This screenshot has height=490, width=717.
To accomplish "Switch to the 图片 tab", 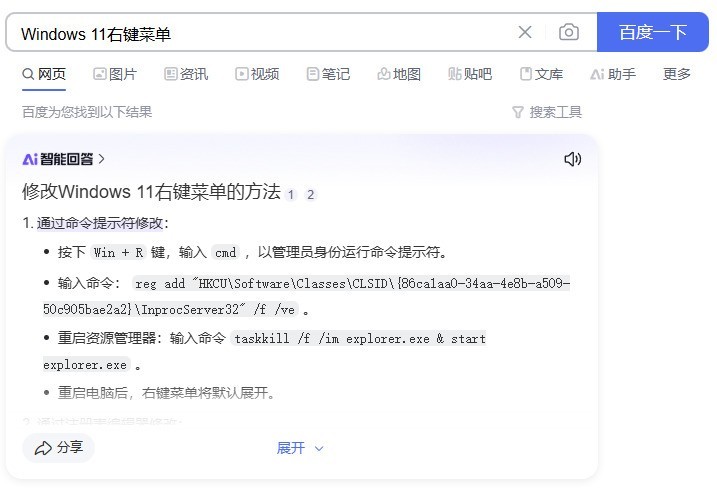I will 115,74.
